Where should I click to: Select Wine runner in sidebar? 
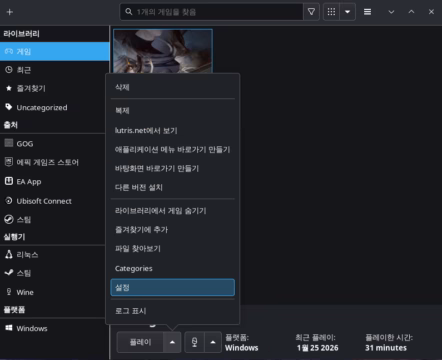[53, 292]
